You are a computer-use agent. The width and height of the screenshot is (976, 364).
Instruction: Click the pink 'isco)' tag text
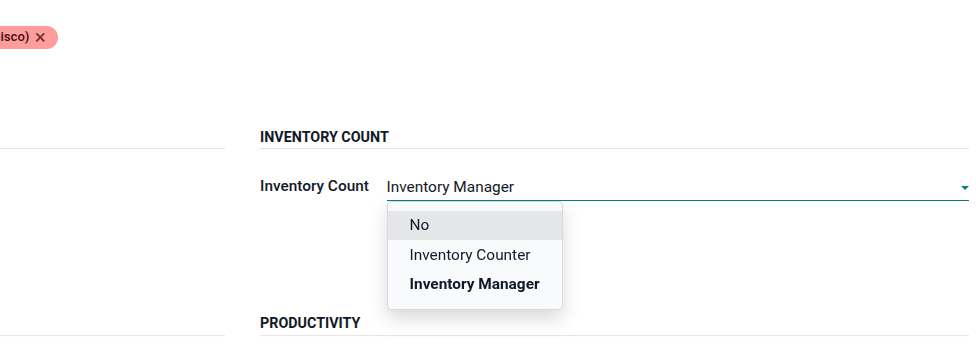pyautogui.click(x=14, y=37)
